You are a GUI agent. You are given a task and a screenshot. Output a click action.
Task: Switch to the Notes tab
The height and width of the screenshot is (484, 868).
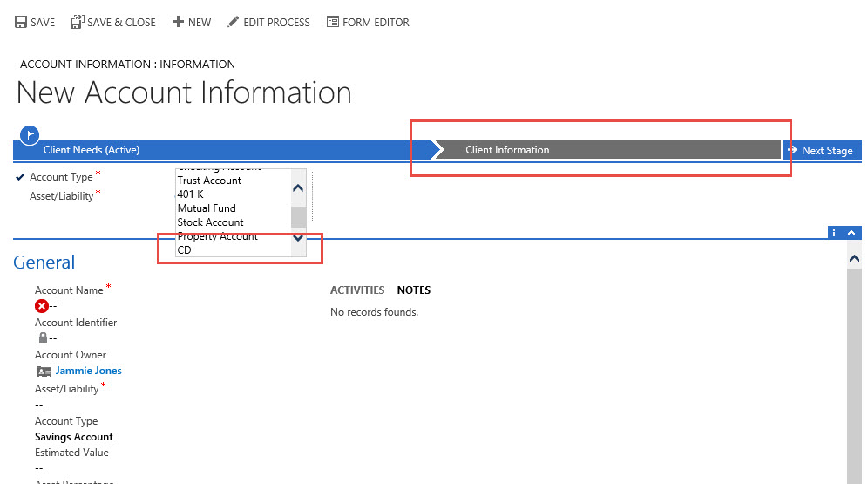413,290
